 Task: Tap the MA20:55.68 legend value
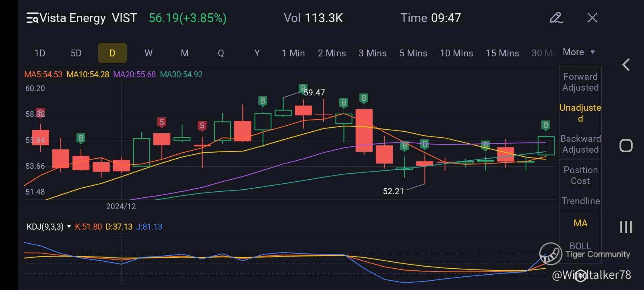click(x=134, y=75)
